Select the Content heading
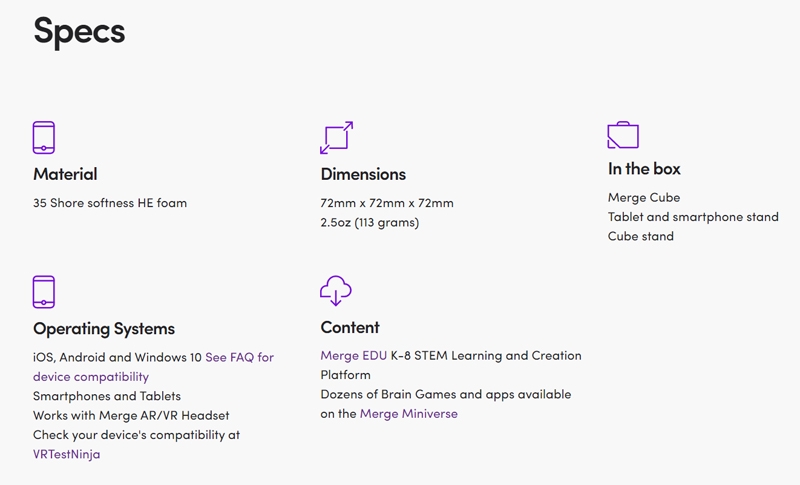 point(350,328)
